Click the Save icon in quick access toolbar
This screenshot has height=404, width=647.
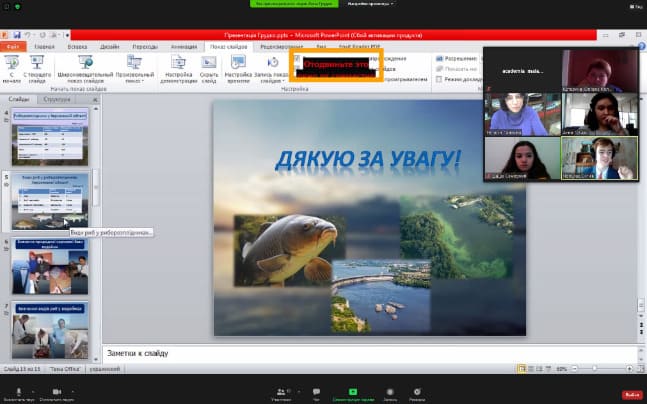[x=17, y=35]
